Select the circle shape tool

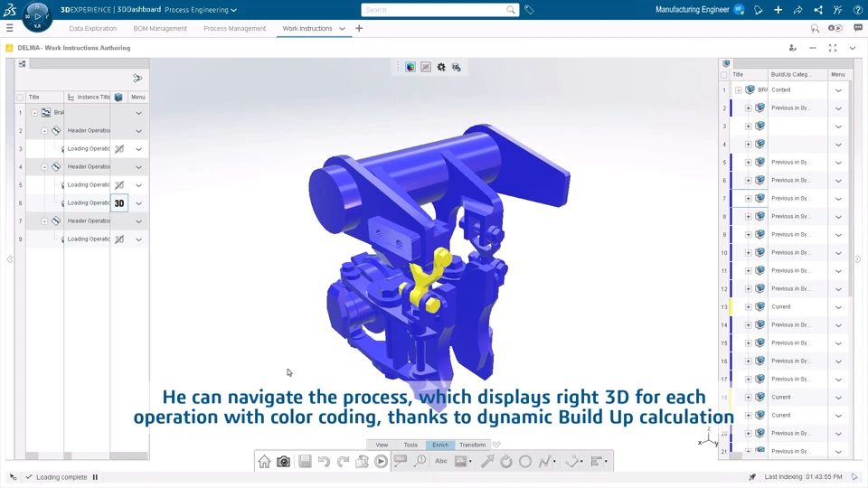pos(524,461)
